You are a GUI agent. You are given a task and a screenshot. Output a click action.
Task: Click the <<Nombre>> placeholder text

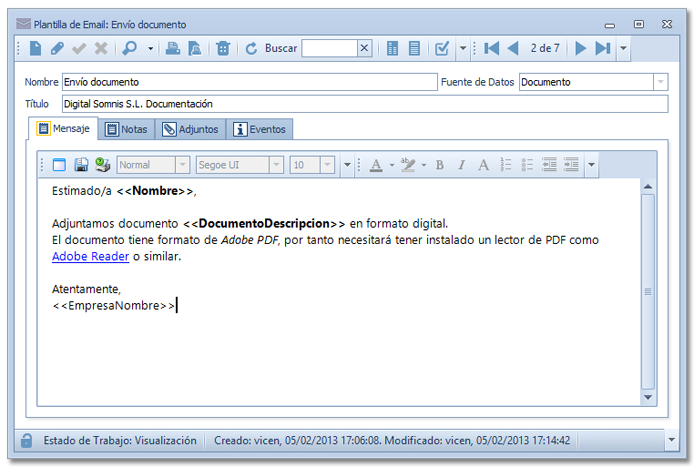[x=155, y=191]
